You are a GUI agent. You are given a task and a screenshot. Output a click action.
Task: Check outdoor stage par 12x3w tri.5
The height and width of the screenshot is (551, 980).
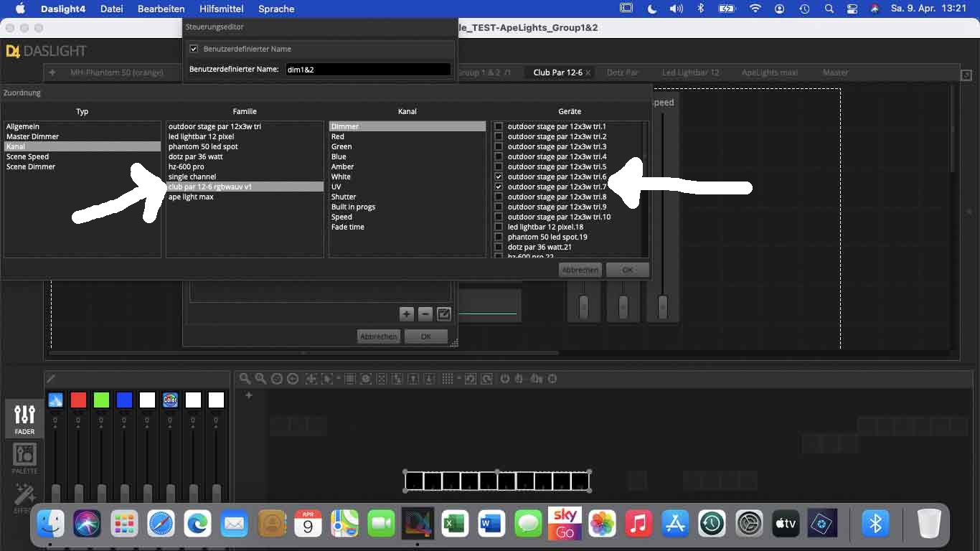[499, 166]
